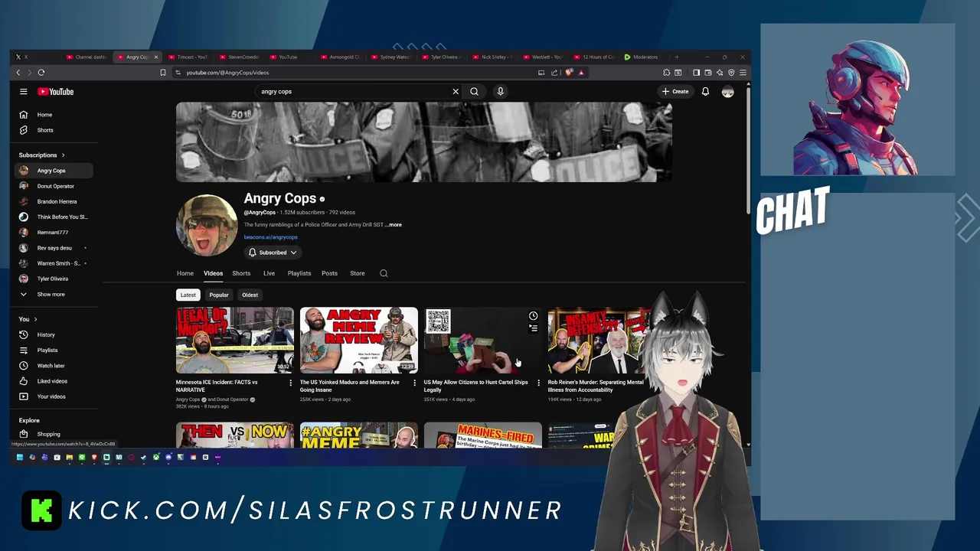Viewport: 980px width, 551px height.
Task: Open options for US Yoinked Maduro video
Action: [x=414, y=383]
